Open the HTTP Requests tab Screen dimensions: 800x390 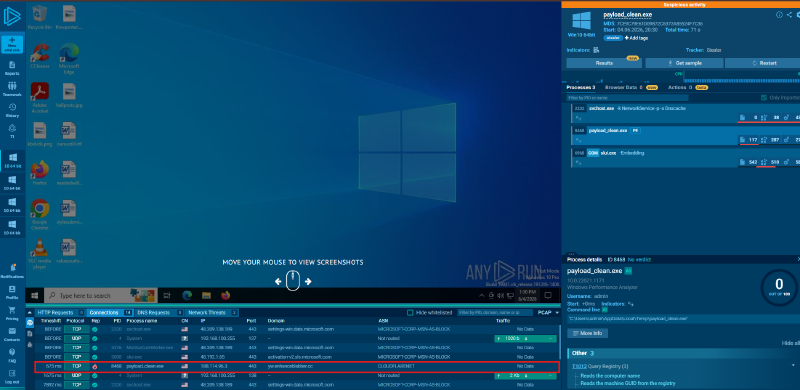pos(60,312)
